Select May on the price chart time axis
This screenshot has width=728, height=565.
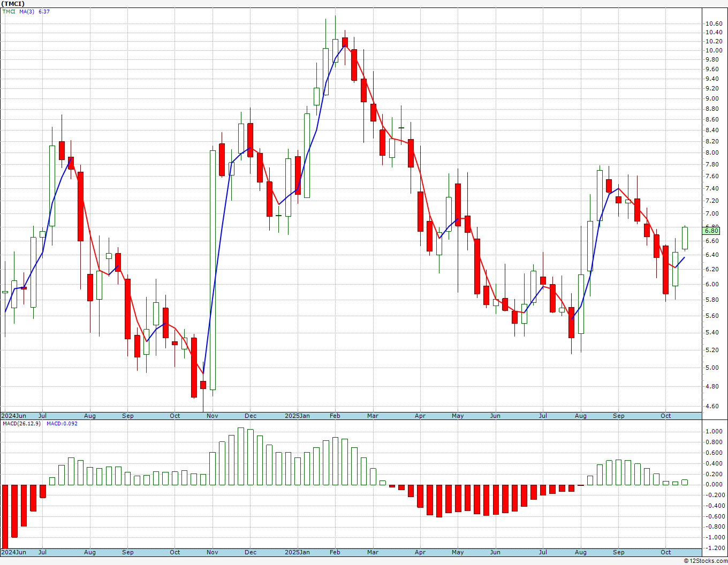[x=458, y=416]
